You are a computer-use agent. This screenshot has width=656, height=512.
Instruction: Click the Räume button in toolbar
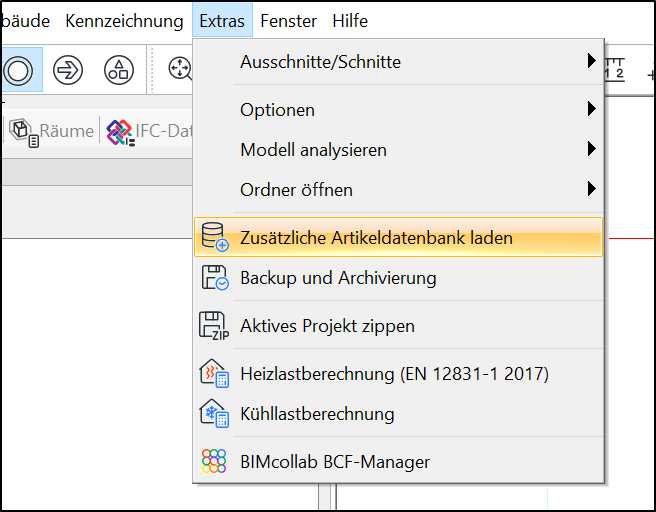coord(52,131)
